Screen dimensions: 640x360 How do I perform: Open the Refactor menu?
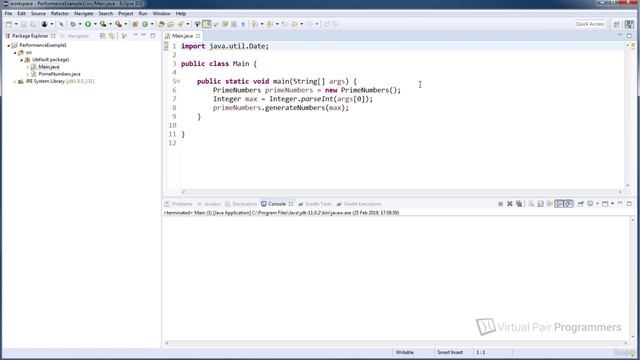[60, 13]
